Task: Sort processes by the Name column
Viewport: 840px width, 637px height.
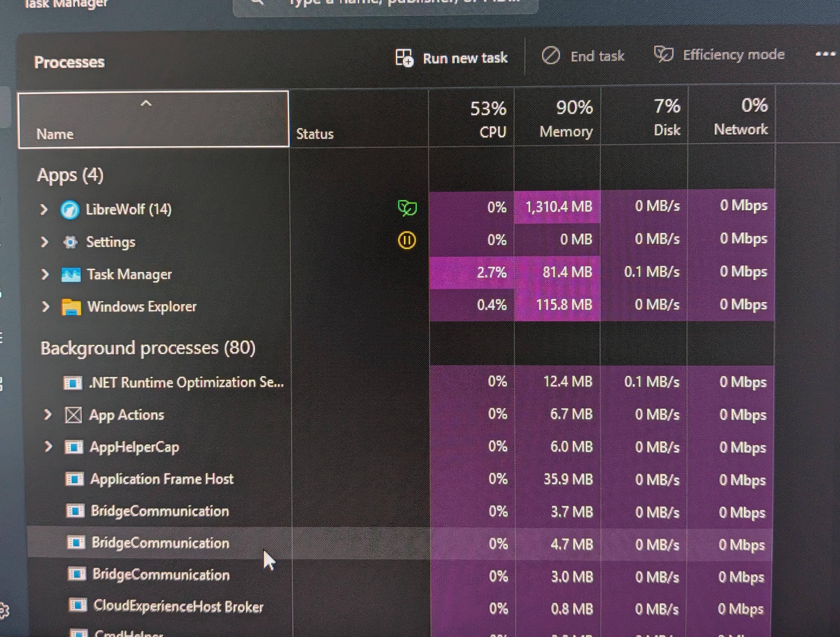Action: coord(153,119)
